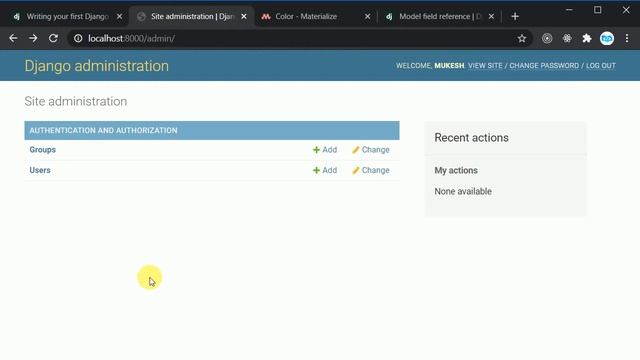Click the browser forward arrow
Viewport: 640px width, 360px height.
click(33, 38)
